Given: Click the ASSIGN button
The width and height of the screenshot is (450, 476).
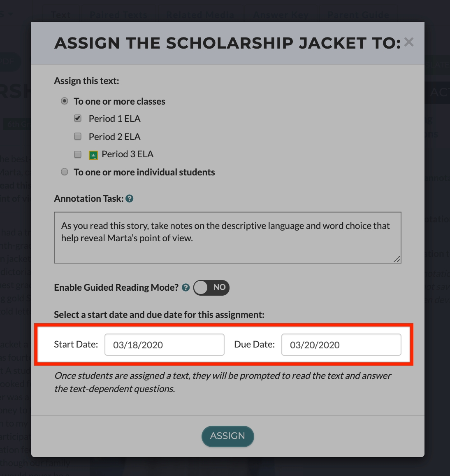Looking at the screenshot, I should pos(228,436).
